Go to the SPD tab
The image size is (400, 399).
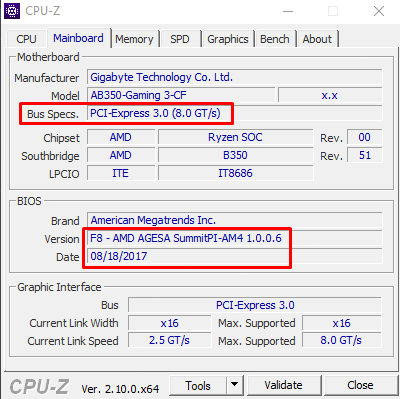[x=180, y=39]
